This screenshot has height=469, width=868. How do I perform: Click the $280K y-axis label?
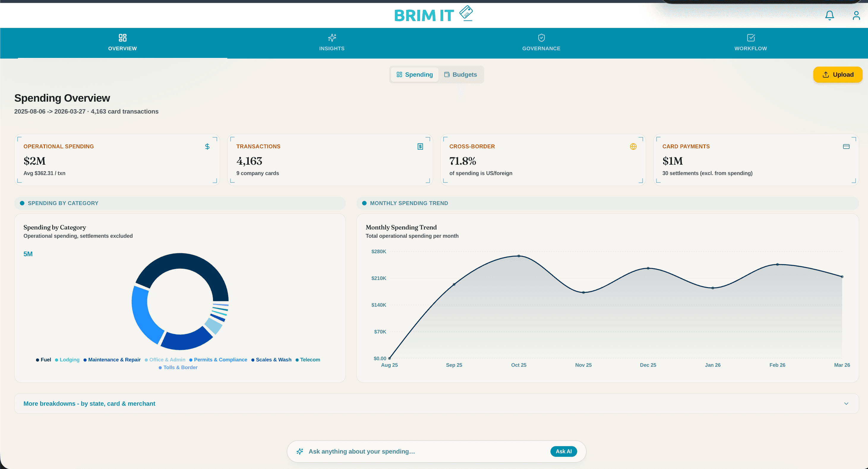(x=378, y=251)
